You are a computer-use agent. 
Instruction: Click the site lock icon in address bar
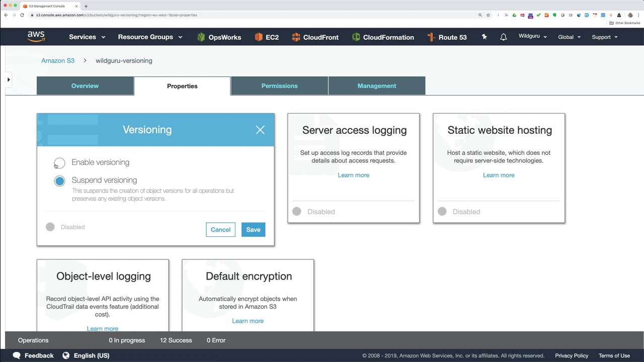tap(32, 15)
